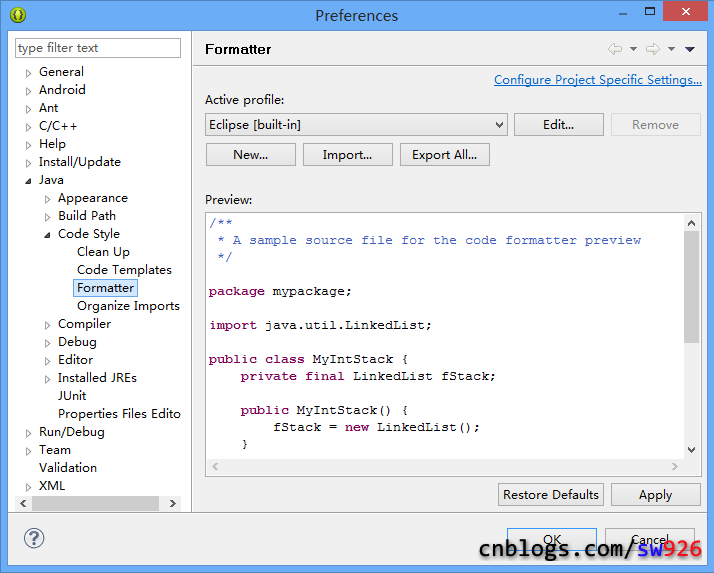
Task: Select Organize Imports in the tree
Action: point(128,306)
